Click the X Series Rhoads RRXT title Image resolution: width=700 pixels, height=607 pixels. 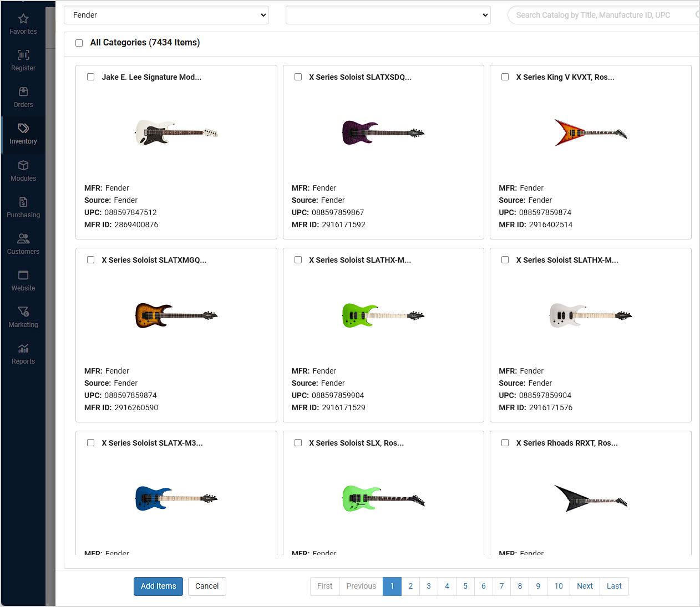tap(567, 443)
